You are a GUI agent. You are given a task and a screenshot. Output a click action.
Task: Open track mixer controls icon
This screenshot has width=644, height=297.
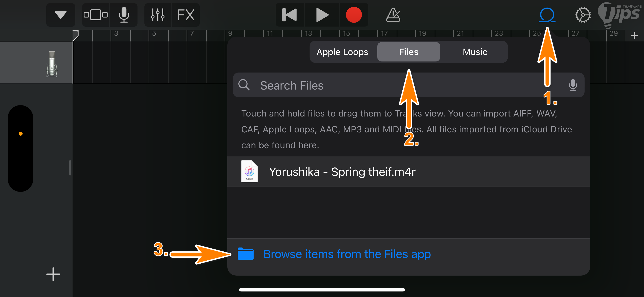click(158, 15)
